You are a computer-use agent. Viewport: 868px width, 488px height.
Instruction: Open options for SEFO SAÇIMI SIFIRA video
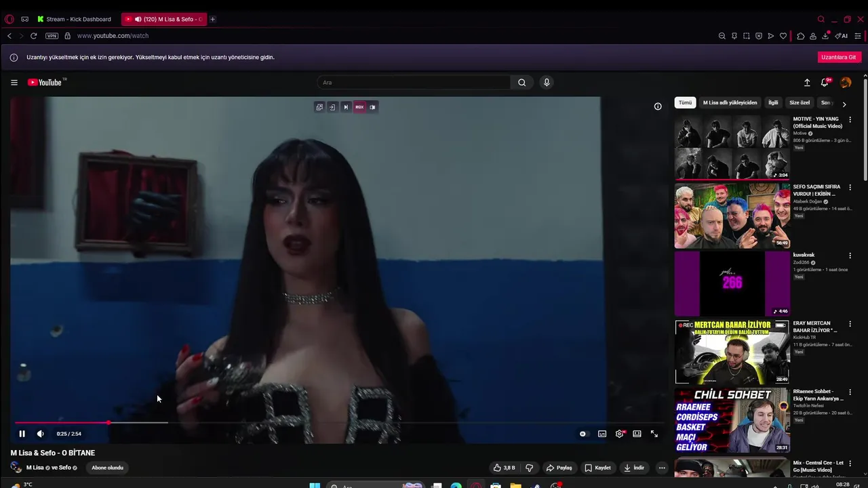pyautogui.click(x=850, y=187)
